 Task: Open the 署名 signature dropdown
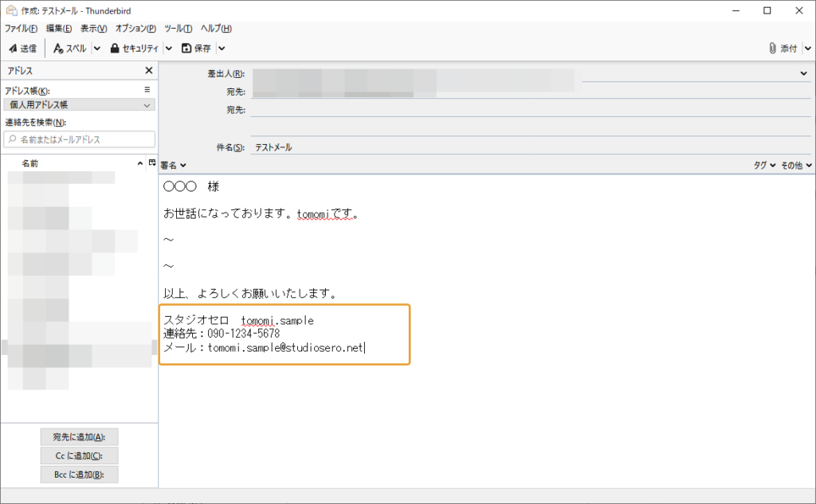(x=174, y=165)
